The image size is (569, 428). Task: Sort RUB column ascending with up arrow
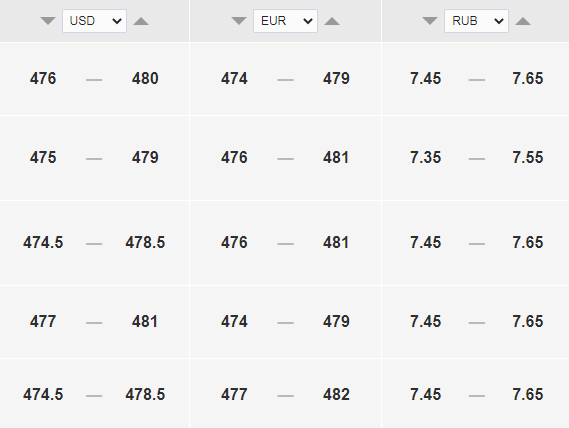point(523,21)
